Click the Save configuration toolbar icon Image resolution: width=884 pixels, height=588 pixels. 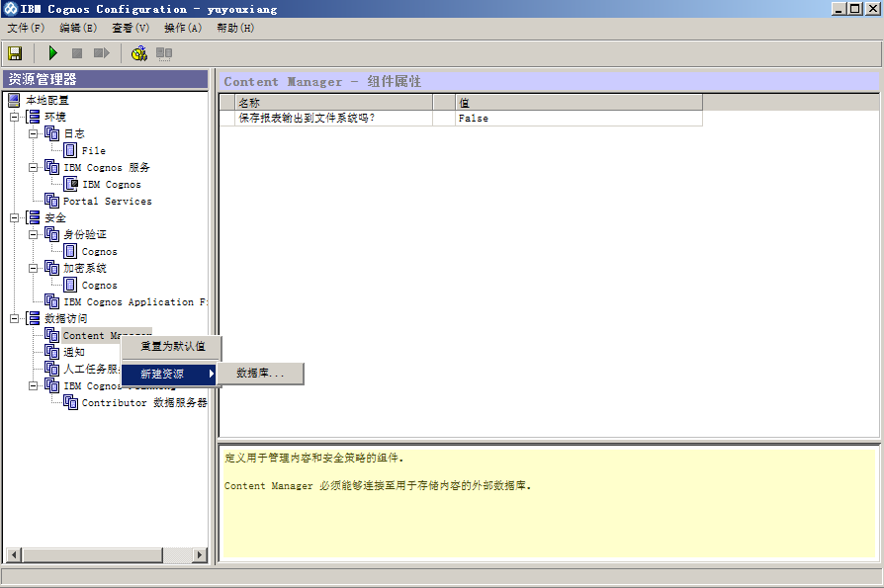tap(15, 53)
